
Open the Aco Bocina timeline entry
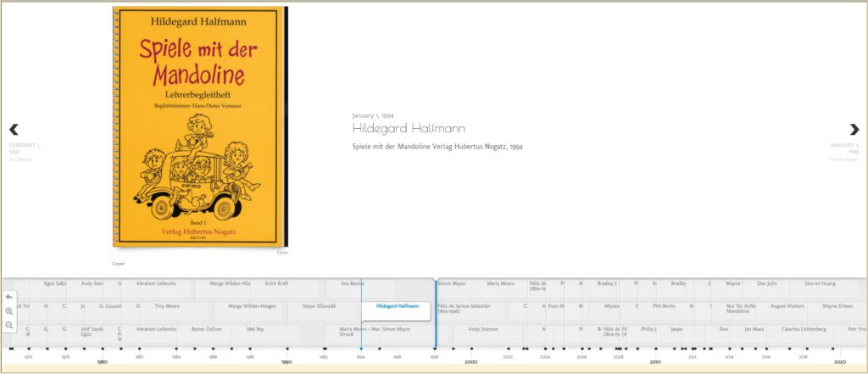352,283
